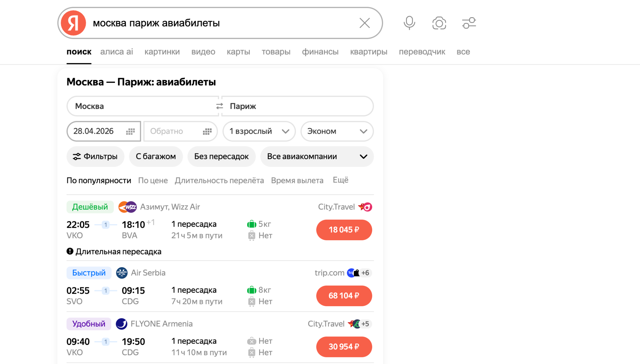This screenshot has height=364, width=640.
Task: Open the Фильтры filter panel
Action: (x=95, y=157)
